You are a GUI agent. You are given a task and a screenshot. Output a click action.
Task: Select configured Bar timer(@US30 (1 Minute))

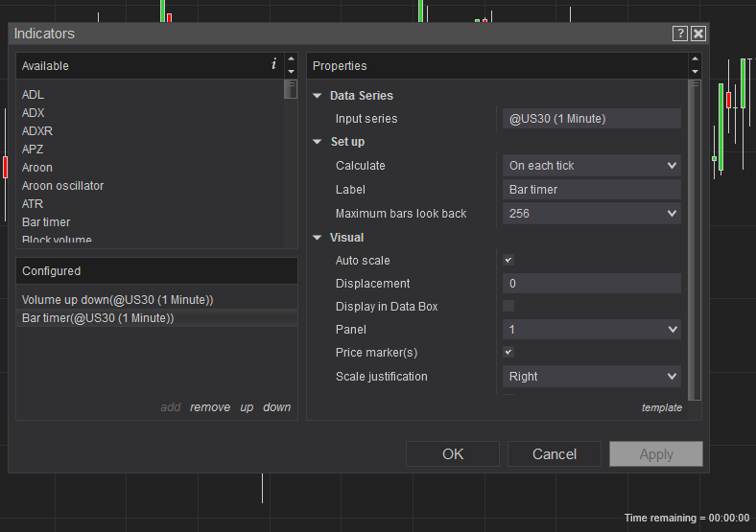(x=156, y=318)
